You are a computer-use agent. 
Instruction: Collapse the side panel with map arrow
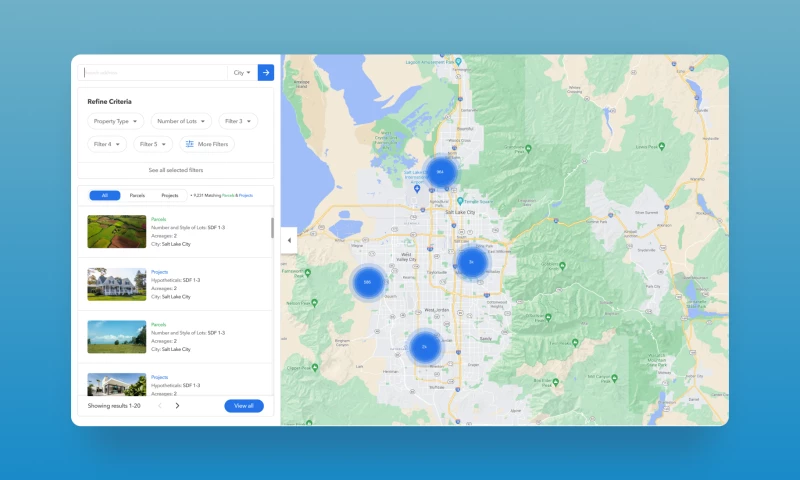pos(289,240)
